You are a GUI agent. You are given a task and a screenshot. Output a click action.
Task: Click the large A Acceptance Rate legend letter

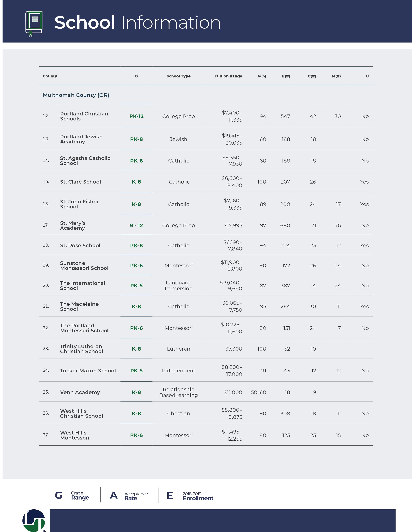pos(114,495)
